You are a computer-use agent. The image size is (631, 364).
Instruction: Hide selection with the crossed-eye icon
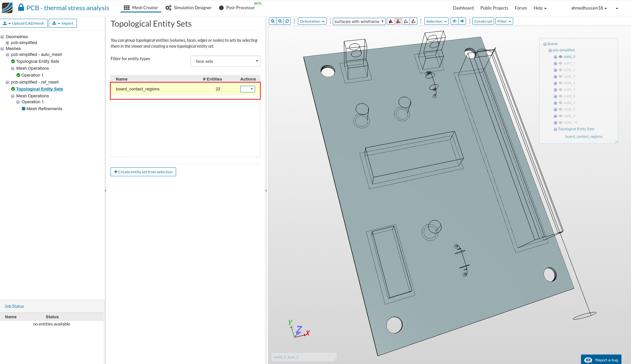pos(455,21)
